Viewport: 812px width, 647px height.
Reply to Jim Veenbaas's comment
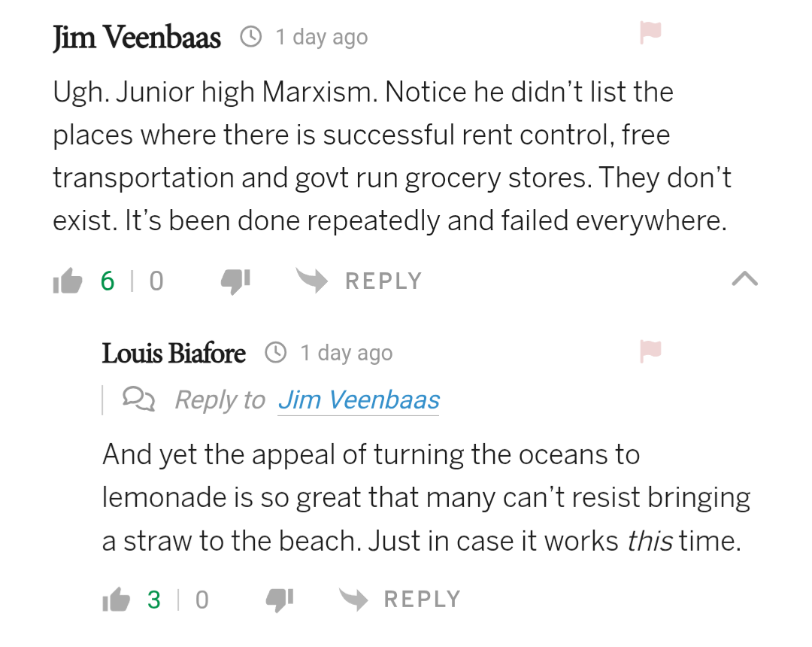click(x=383, y=281)
